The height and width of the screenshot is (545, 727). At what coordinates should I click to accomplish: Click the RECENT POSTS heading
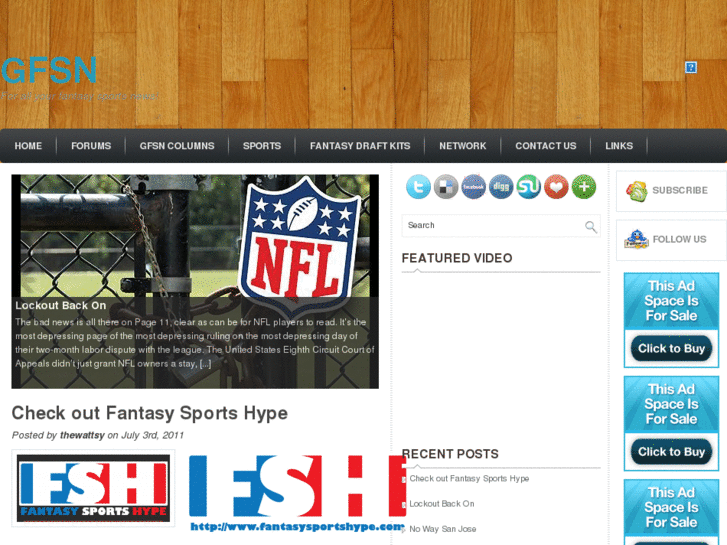[450, 454]
